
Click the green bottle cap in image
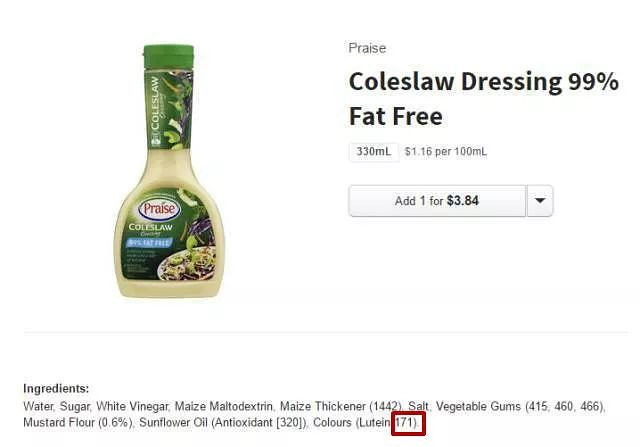point(169,56)
